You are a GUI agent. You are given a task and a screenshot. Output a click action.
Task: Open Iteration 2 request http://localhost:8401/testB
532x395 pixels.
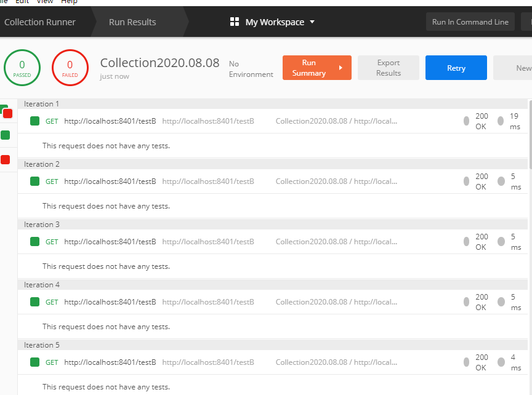coord(110,182)
